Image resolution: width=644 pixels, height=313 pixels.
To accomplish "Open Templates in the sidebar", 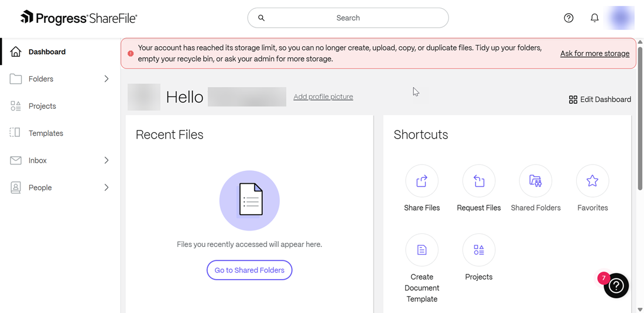I will 46,133.
